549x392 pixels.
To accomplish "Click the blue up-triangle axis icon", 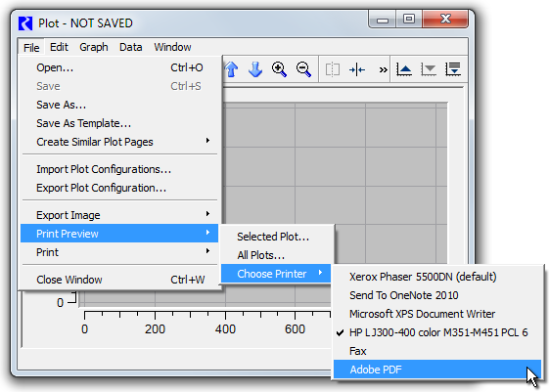I will 404,69.
